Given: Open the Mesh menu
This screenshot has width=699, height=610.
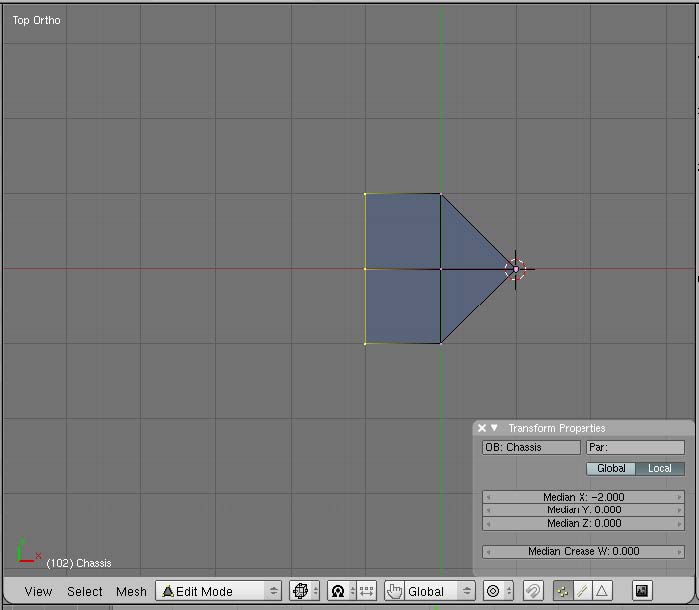Looking at the screenshot, I should tap(131, 591).
